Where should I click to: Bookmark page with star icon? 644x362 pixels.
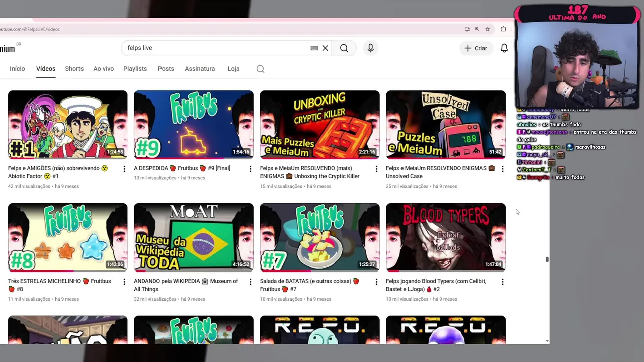(488, 29)
